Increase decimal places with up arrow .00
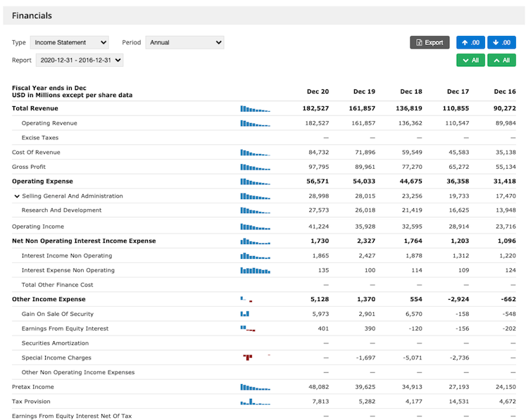 coord(470,42)
